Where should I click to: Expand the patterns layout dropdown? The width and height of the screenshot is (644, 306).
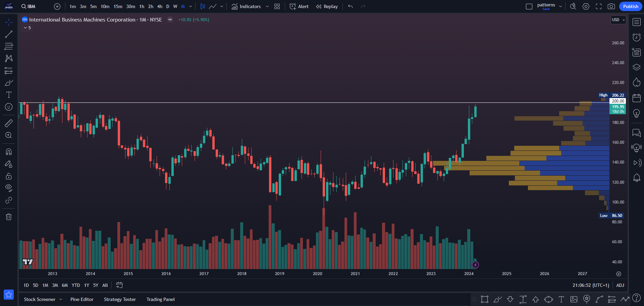pyautogui.click(x=560, y=6)
